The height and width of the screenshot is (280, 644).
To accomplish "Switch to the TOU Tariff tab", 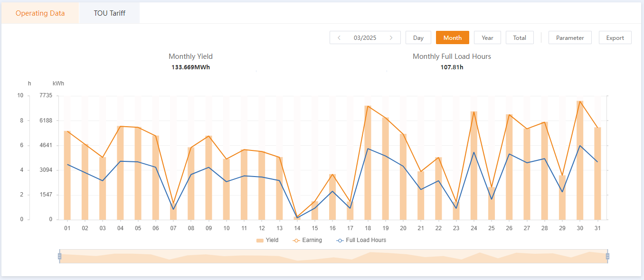I will point(109,13).
